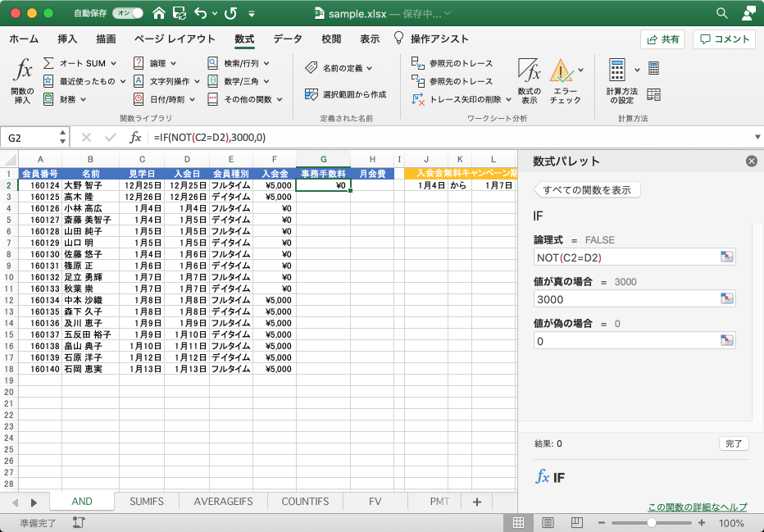Open Financial (財務) functions
The image size is (764, 532).
pyautogui.click(x=65, y=99)
